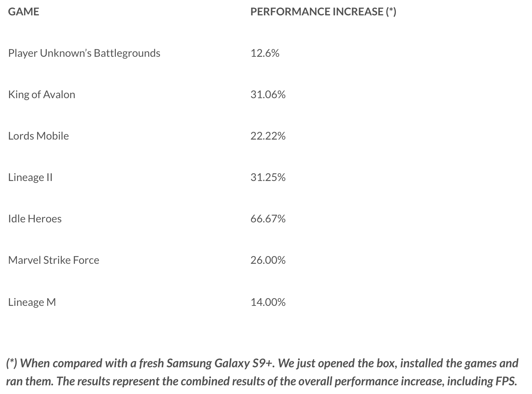Click the Lords Mobile game name

(38, 136)
